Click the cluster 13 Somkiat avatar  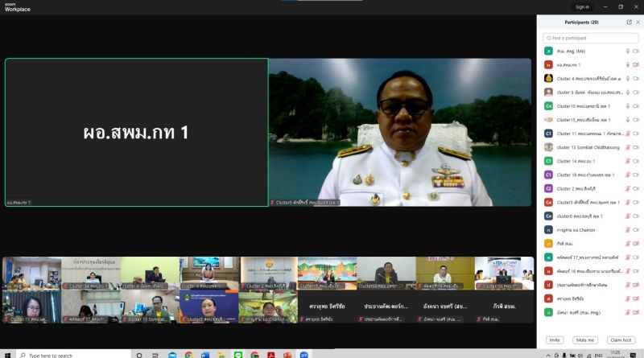pos(548,147)
